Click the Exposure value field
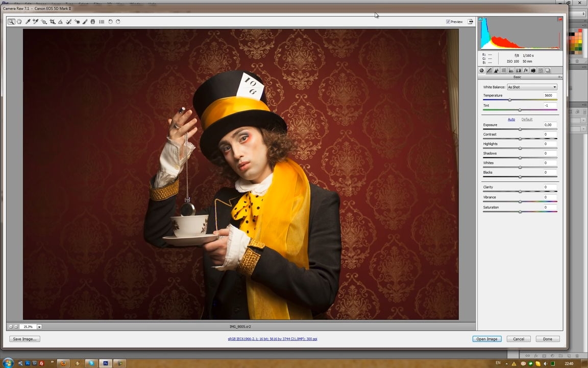The width and height of the screenshot is (588, 368). pos(550,125)
